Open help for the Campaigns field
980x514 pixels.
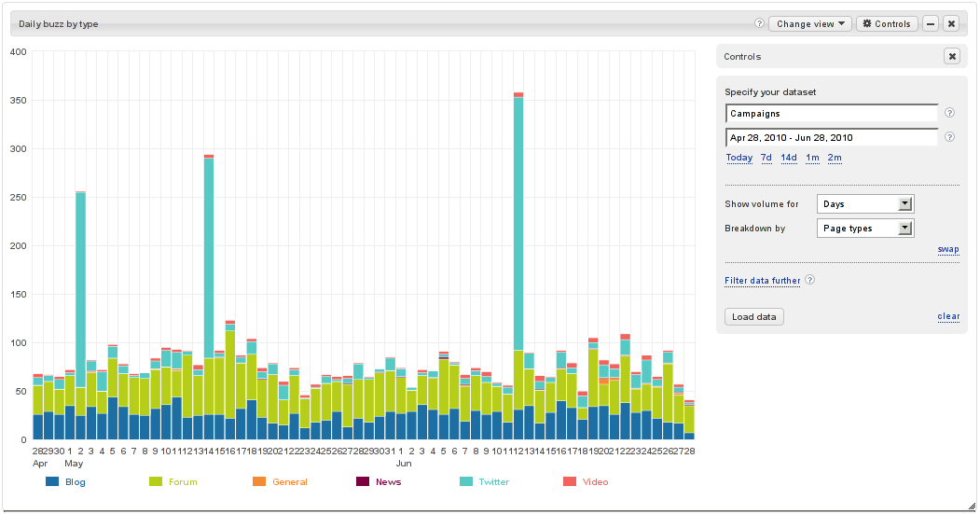pos(949,113)
